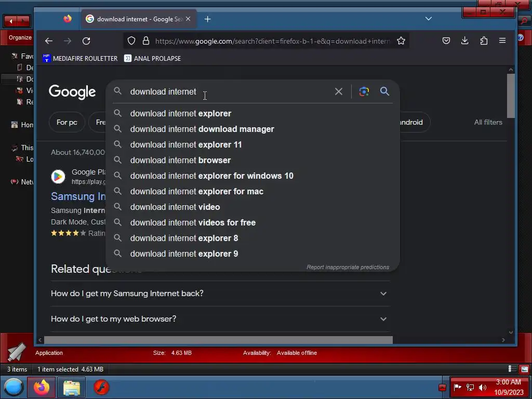Switch Explorer to large icons view
This screenshot has height=399, width=532.
point(525,369)
